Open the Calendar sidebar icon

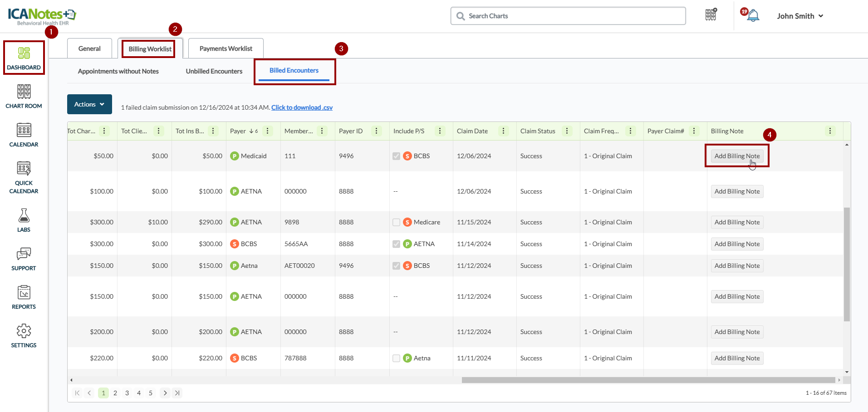[24, 135]
